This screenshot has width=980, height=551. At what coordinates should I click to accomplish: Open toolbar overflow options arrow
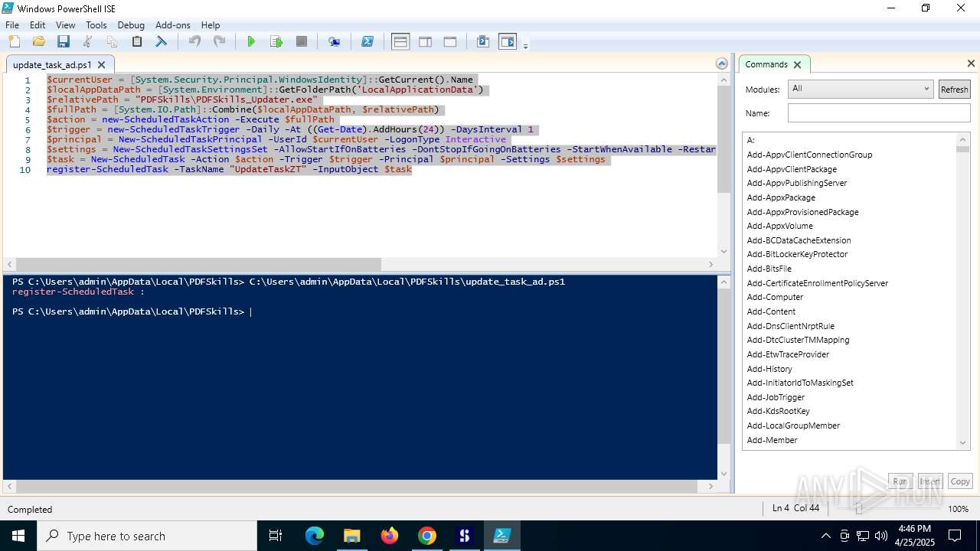(525, 46)
